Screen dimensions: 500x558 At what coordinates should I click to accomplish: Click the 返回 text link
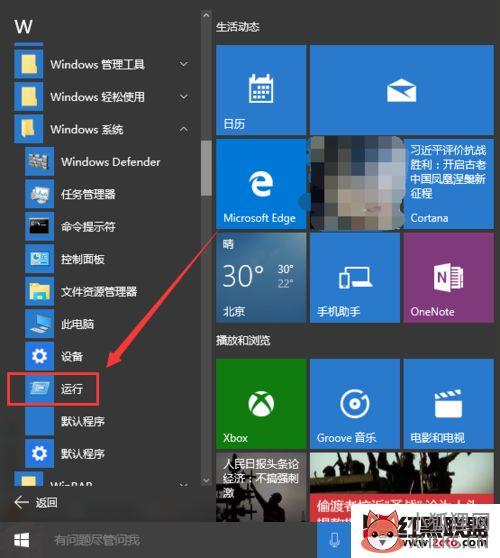click(x=47, y=503)
